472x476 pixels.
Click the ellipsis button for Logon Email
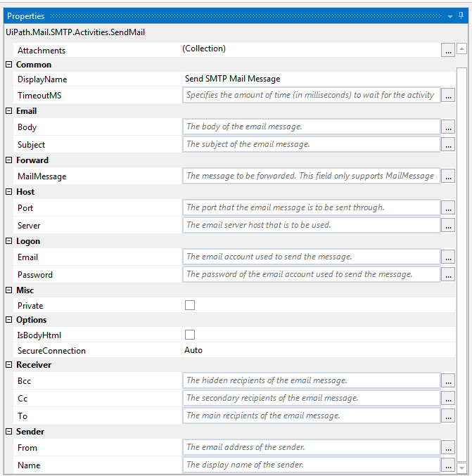448,257
